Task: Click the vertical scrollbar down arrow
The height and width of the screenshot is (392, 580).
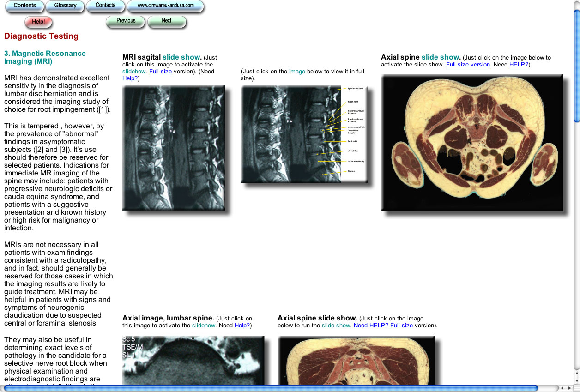Action: coord(577,381)
